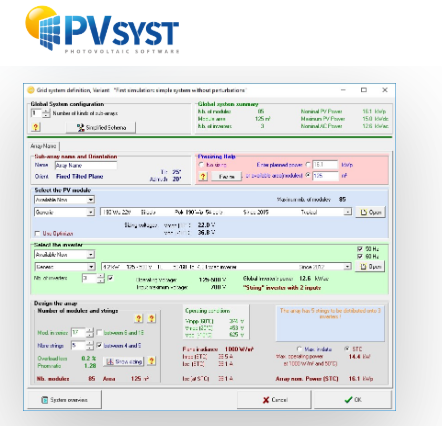Image resolution: width=442 pixels, height=426 pixels.
Task: Close the Grid system definition window
Action: [385, 90]
